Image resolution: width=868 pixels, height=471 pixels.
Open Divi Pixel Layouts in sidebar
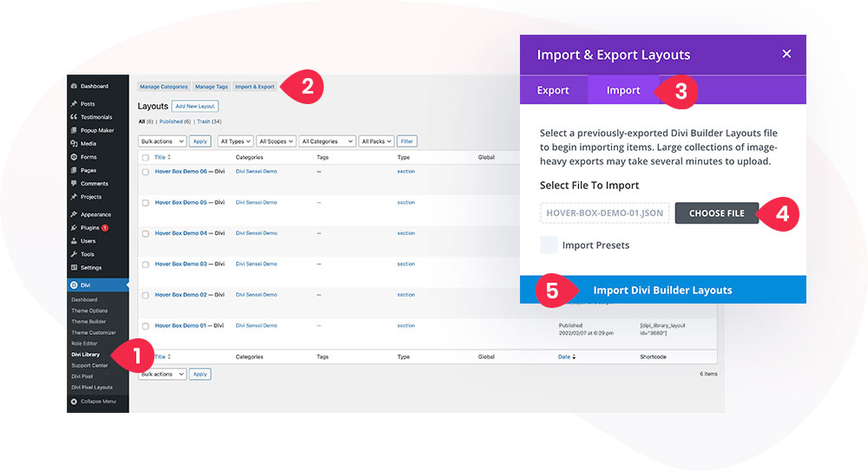pos(92,388)
